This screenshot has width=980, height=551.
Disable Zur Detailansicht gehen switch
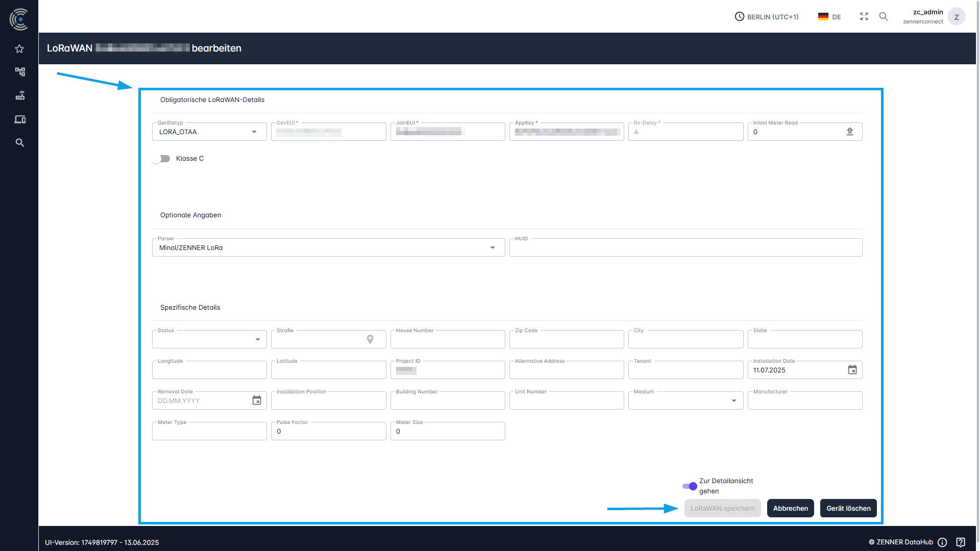[x=690, y=486]
